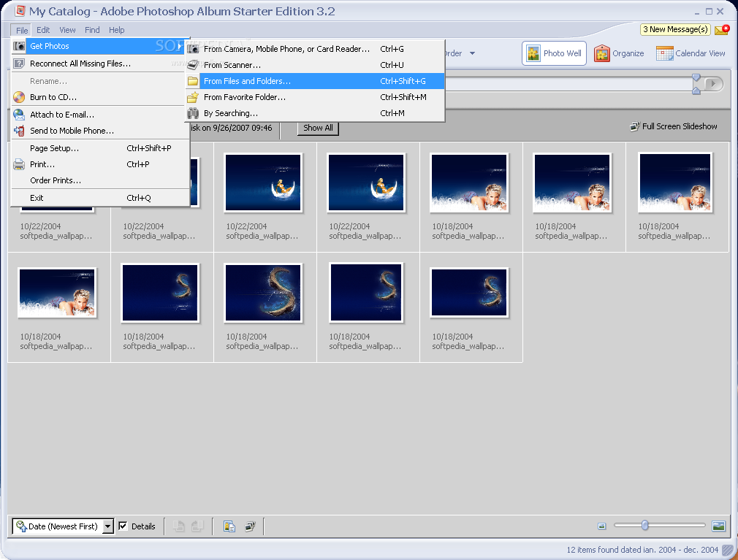Open the Help menu
738x560 pixels.
pos(117,30)
